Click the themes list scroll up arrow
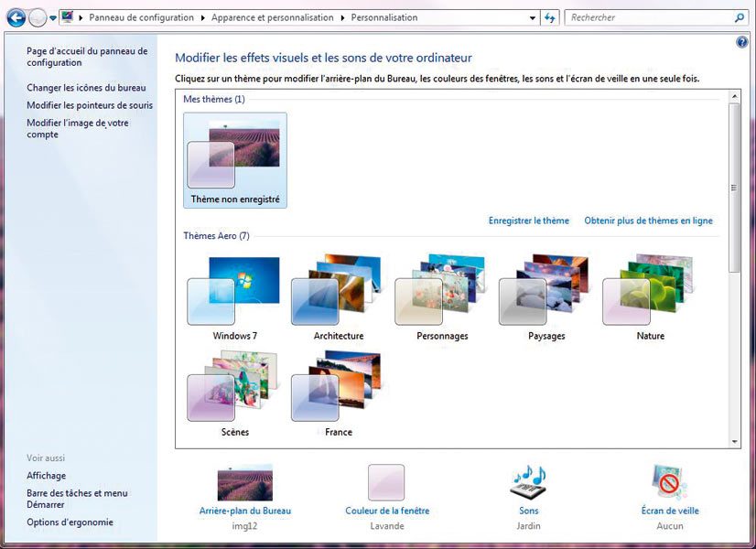 (734, 96)
